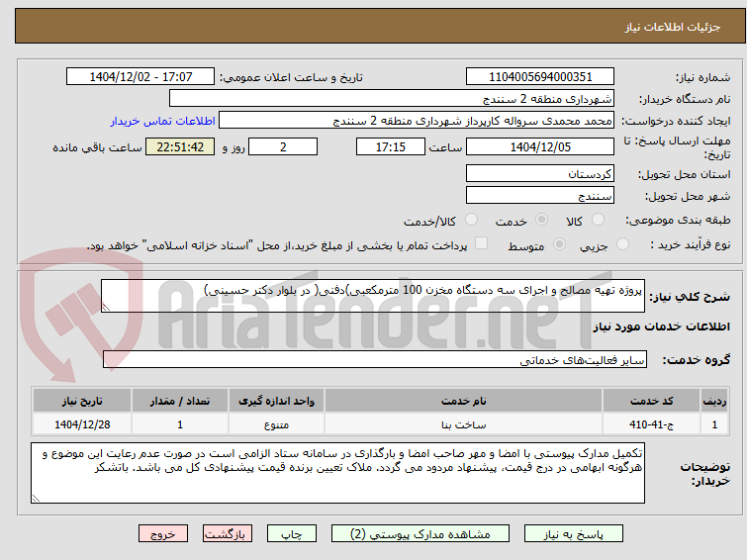Click the deadline date field 1404/12/05
Screen dimensions: 747x560
point(540,146)
